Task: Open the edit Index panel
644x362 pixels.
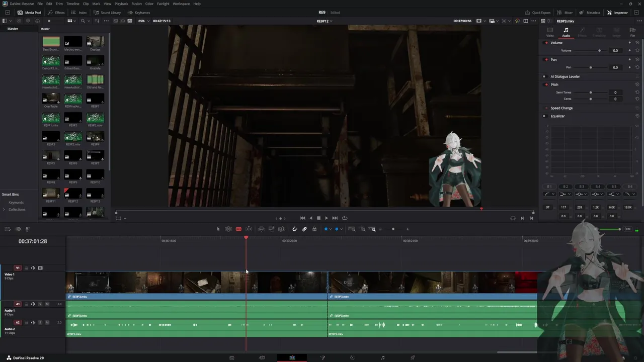Action: click(78, 13)
